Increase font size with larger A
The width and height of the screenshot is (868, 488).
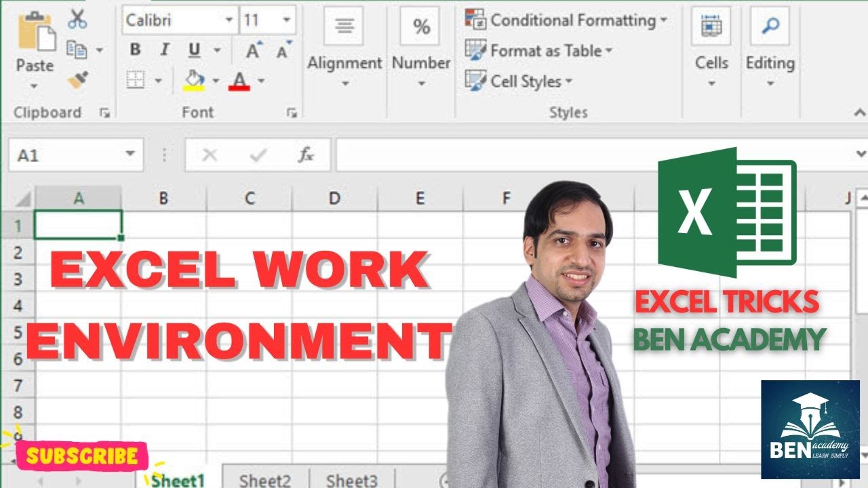point(254,50)
